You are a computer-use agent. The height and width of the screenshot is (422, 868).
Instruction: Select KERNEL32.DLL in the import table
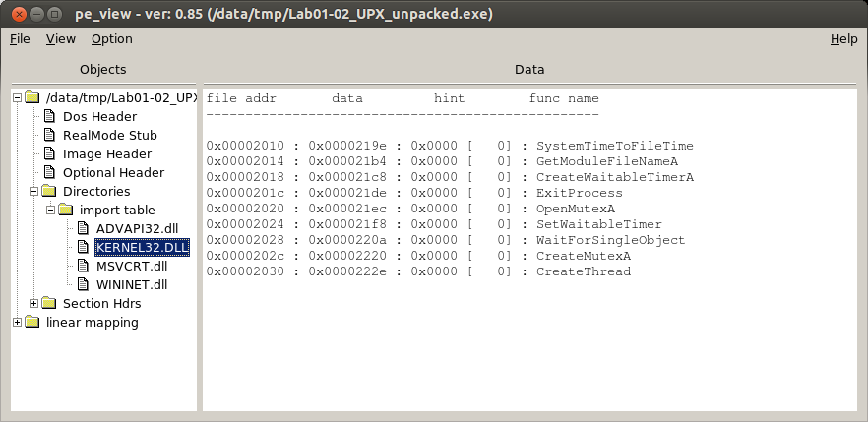[128, 248]
